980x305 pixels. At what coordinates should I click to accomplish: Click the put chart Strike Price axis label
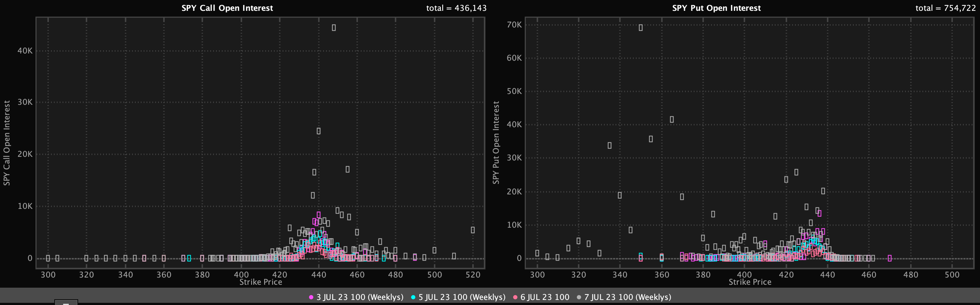(750, 282)
